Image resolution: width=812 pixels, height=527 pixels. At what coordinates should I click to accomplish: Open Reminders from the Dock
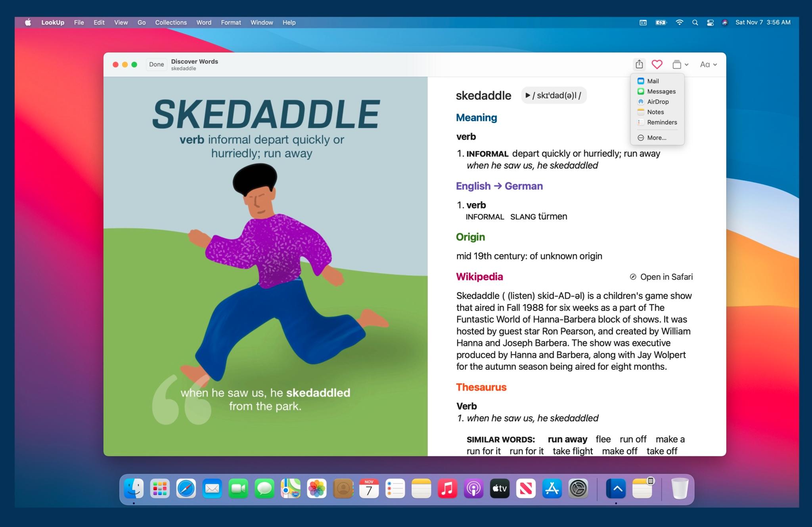pos(395,489)
